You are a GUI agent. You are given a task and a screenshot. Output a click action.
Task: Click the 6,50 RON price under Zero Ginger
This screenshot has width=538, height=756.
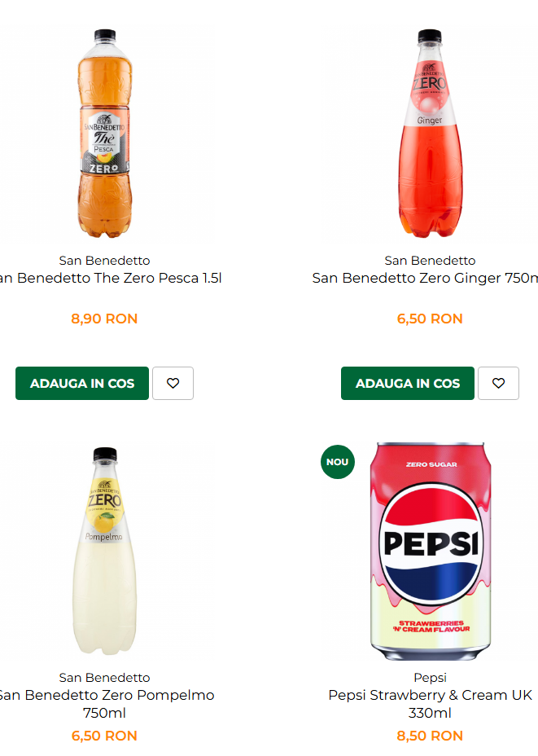(430, 319)
